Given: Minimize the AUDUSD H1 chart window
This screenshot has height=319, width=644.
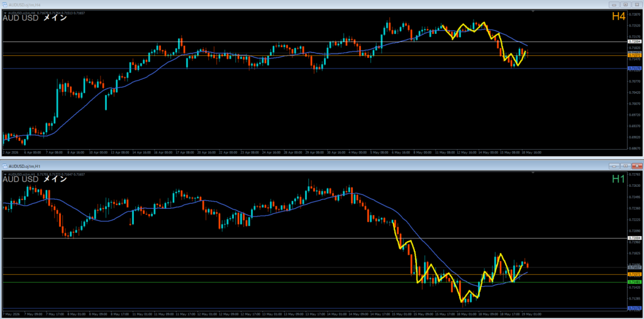Looking at the screenshot, I should 615,166.
